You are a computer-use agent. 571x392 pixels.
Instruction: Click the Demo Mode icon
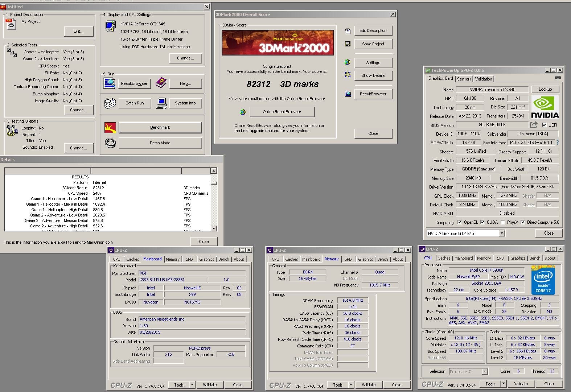110,143
